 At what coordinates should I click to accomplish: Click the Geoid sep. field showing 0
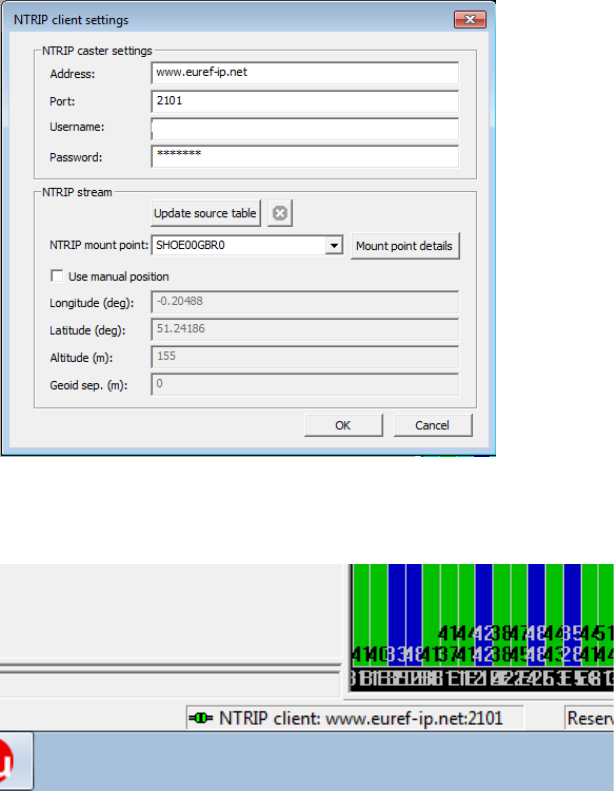(305, 384)
